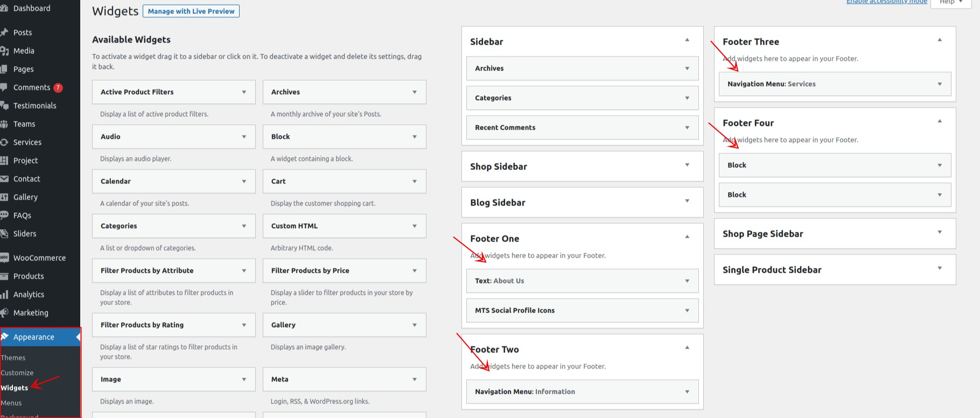Screen dimensions: 980x418
Task: Click the FAQs sidebar icon
Action: click(4, 215)
